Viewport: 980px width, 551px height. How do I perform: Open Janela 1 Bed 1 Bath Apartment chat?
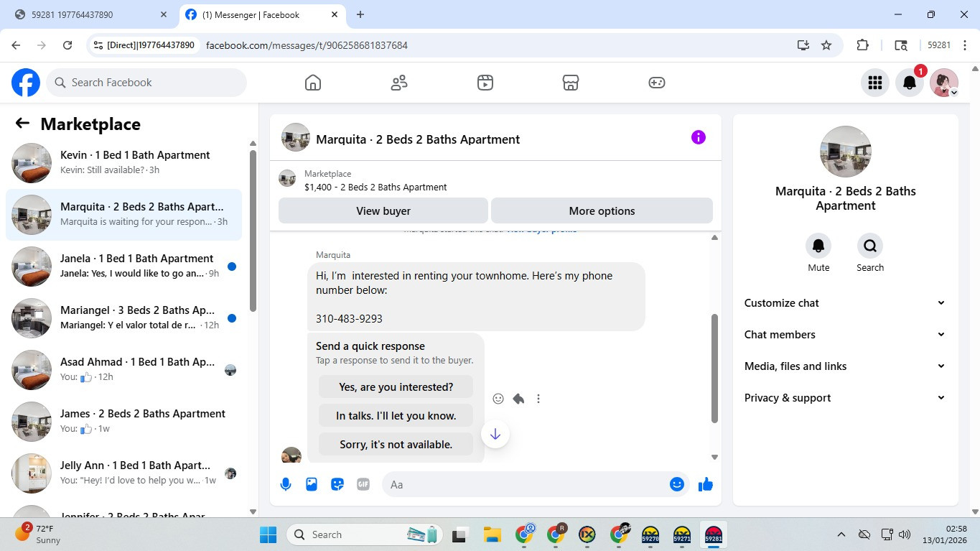(123, 267)
